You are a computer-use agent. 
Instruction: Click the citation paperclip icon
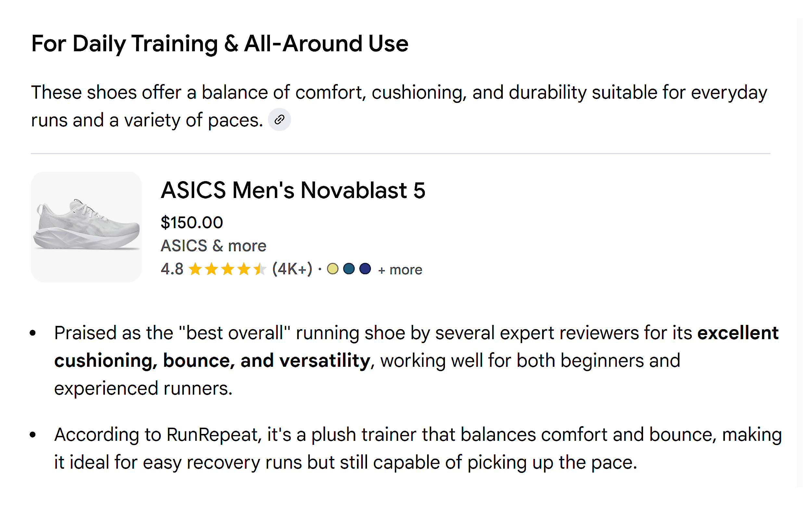tap(280, 119)
